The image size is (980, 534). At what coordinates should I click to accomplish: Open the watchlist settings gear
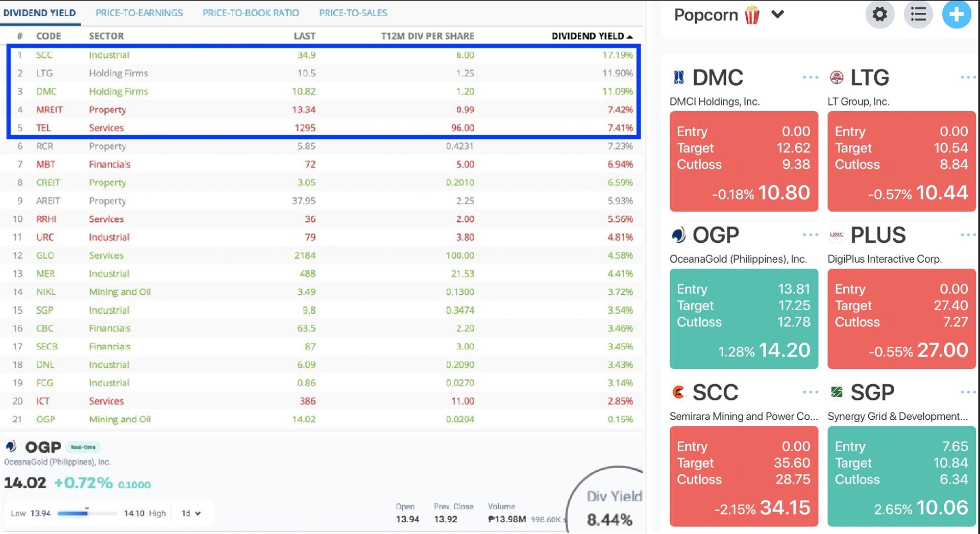pos(879,15)
